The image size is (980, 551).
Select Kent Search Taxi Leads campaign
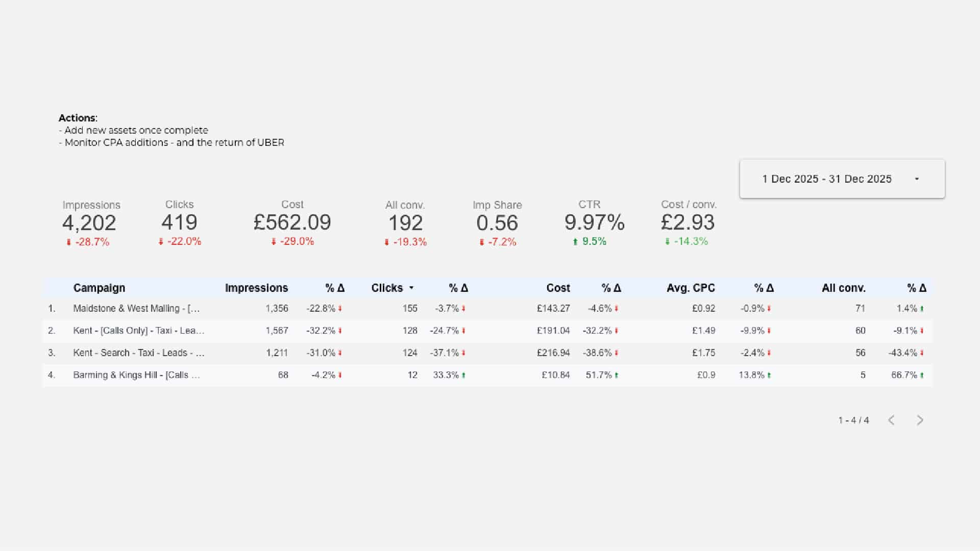pyautogui.click(x=138, y=353)
